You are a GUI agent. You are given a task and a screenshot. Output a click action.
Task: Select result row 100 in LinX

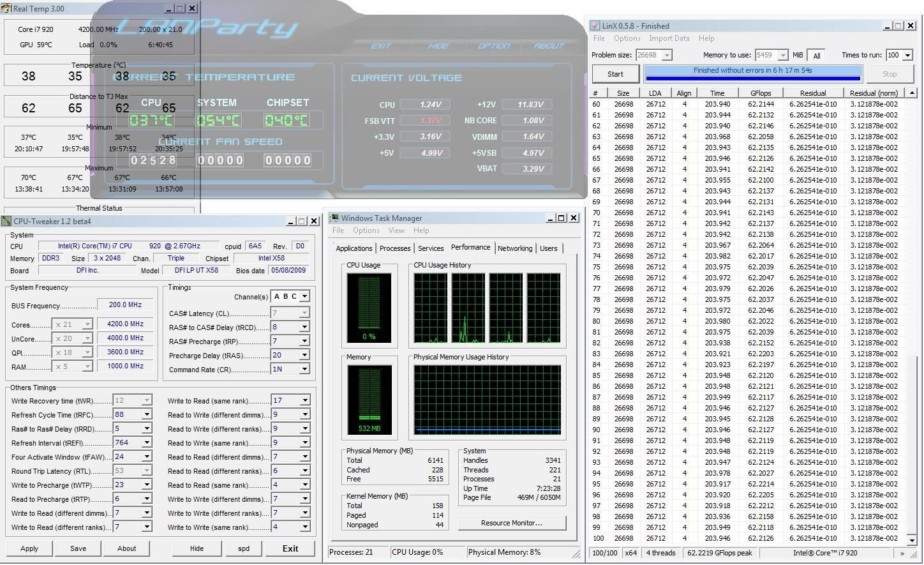tap(748, 538)
